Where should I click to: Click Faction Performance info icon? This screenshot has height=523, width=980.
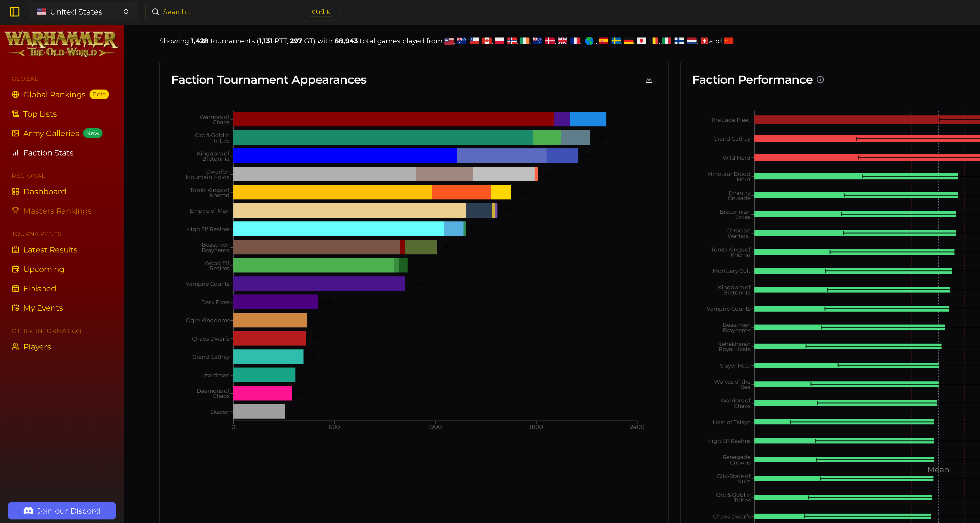[x=820, y=80]
